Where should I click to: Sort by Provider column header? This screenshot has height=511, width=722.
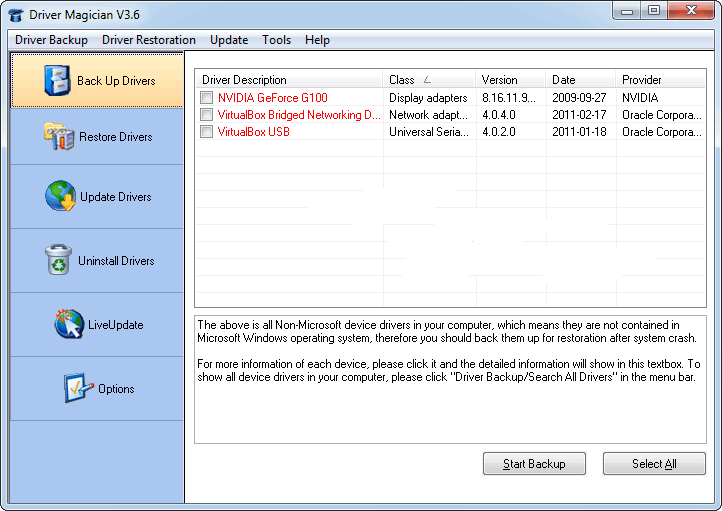pos(661,80)
